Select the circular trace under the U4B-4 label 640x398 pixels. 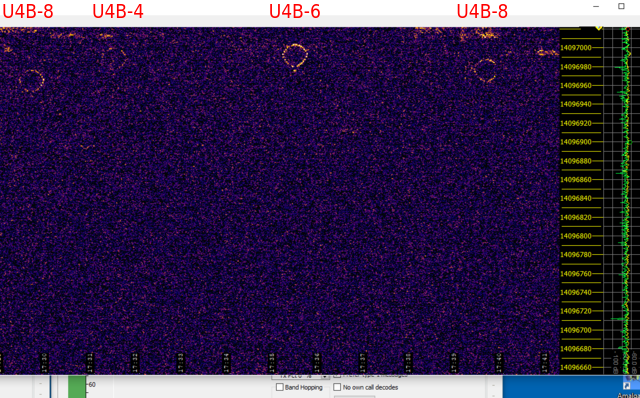click(113, 58)
